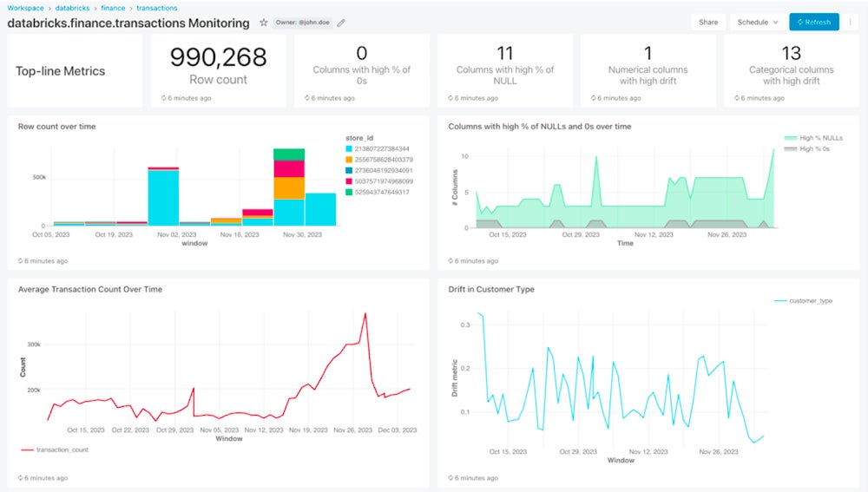Open transactions breadcrumb link
This screenshot has width=868, height=492.
coord(156,9)
